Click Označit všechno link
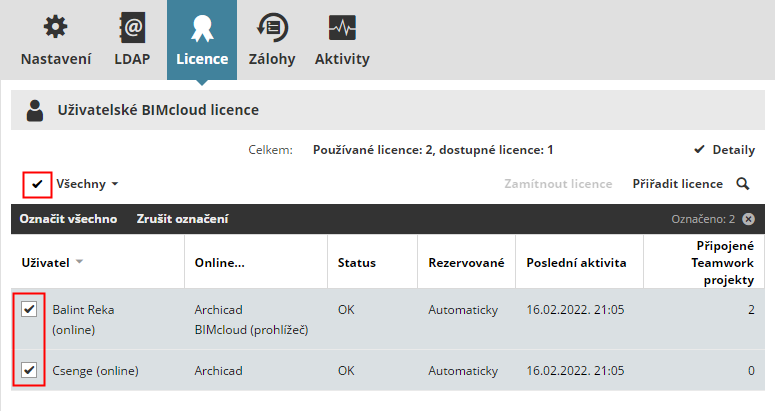Image resolution: width=775 pixels, height=411 pixels. (x=68, y=219)
